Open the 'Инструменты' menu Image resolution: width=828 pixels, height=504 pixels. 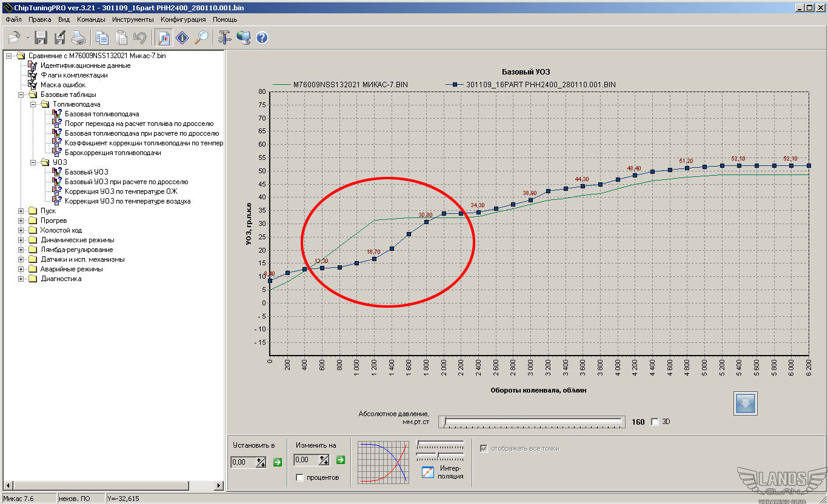pos(133,19)
